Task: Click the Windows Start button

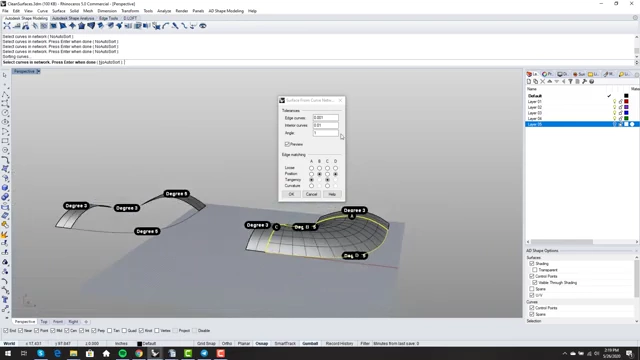Action: pos(8,353)
